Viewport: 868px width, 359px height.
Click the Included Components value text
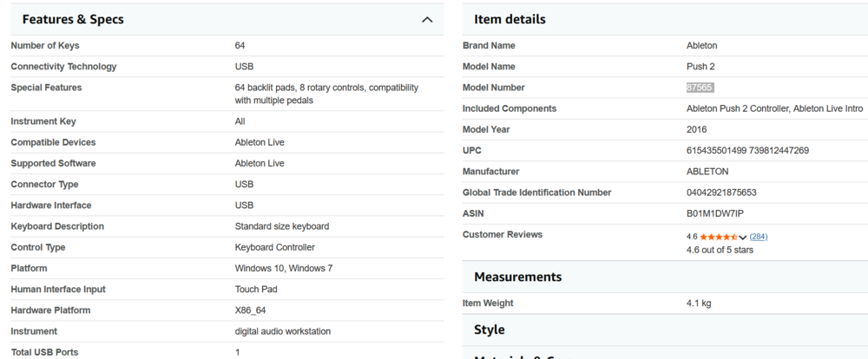tap(774, 108)
